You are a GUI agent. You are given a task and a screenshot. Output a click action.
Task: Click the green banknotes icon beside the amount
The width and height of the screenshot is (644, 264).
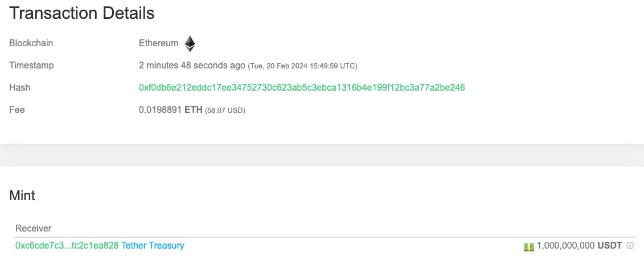(528, 246)
